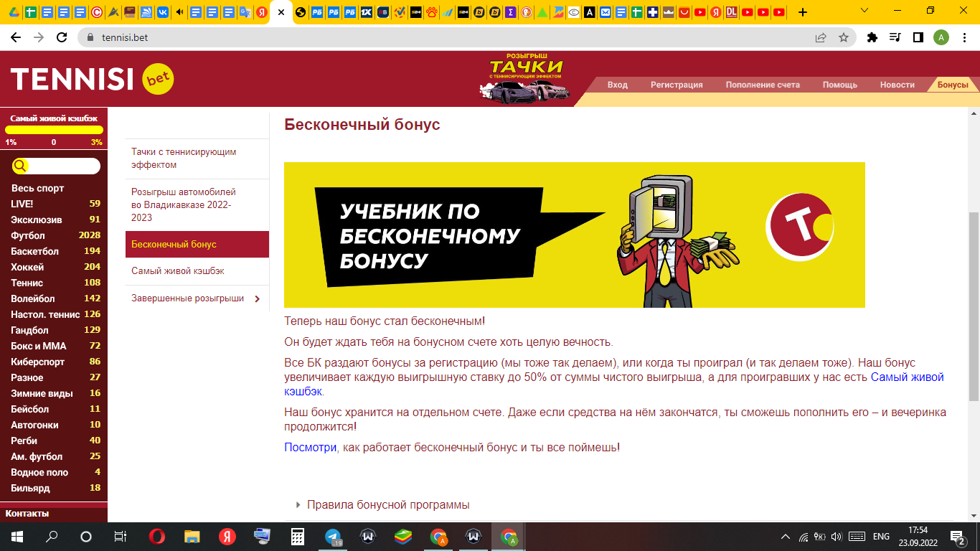Click the yellow search magnifier icon
The image size is (980, 551).
coord(20,166)
